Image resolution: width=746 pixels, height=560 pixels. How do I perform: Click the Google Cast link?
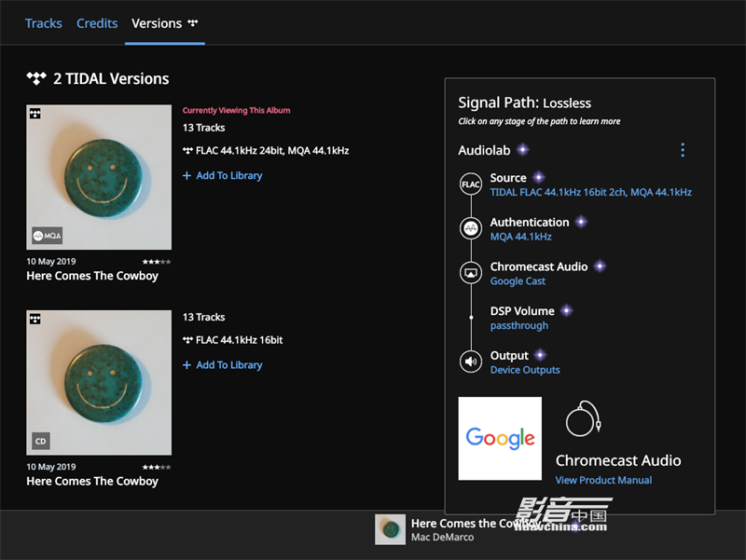coord(518,281)
